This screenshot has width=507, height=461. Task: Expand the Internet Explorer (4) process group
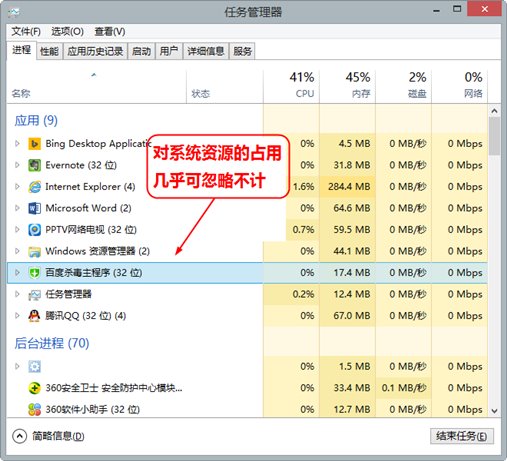[17, 187]
